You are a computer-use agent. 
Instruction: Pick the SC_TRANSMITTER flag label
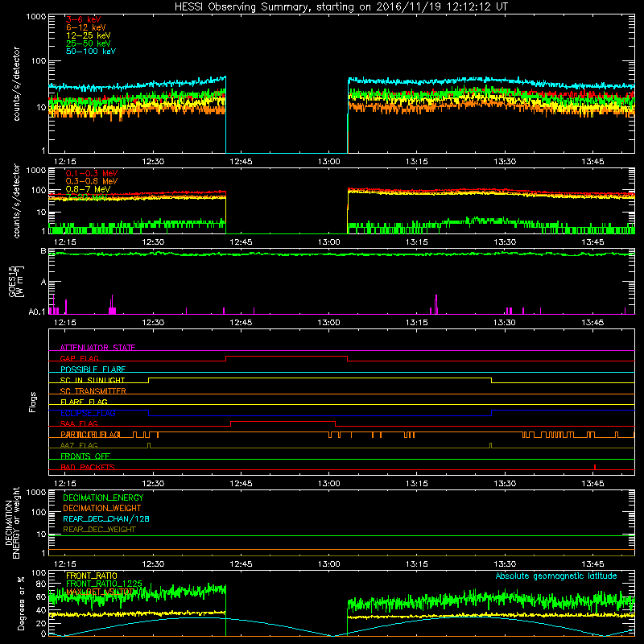tap(93, 391)
